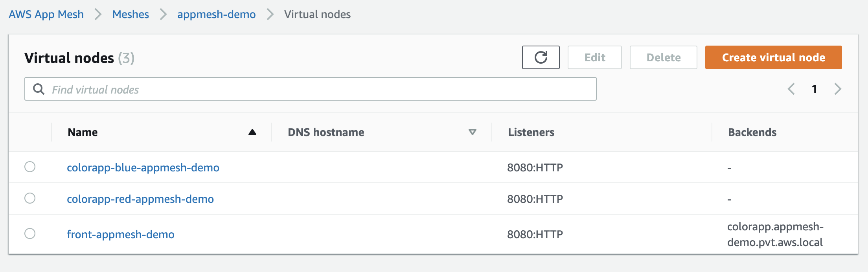Viewport: 868px width, 272px height.
Task: Sort by DNS hostname arrow
Action: (473, 132)
